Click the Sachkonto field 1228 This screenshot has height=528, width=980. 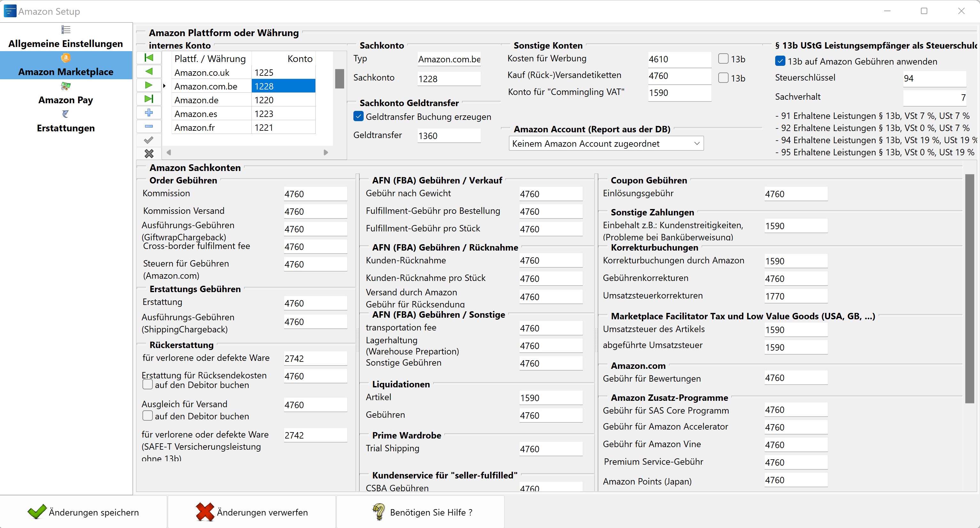[x=449, y=79]
